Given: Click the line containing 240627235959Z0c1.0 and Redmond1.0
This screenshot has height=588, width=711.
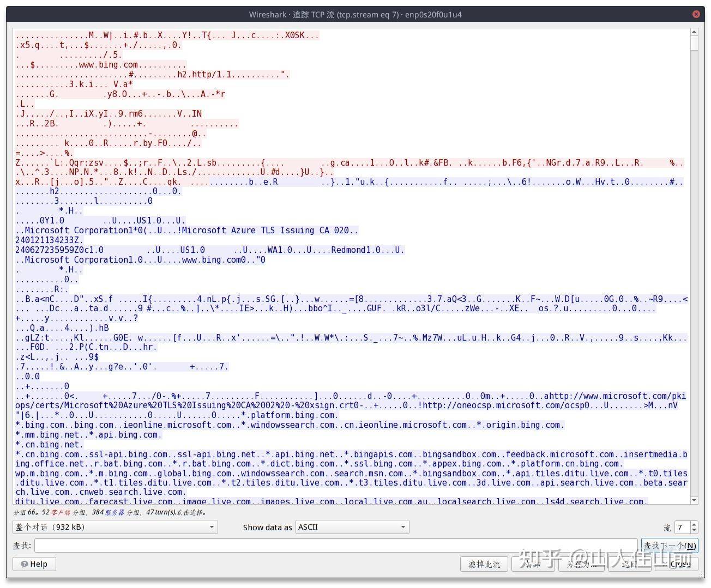Looking at the screenshot, I should tap(210, 250).
